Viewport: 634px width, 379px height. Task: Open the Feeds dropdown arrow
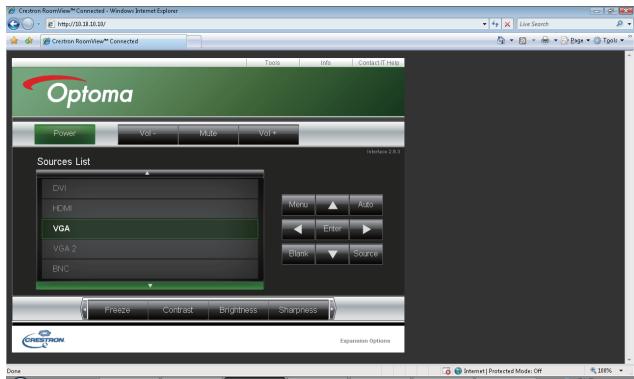[x=533, y=40]
